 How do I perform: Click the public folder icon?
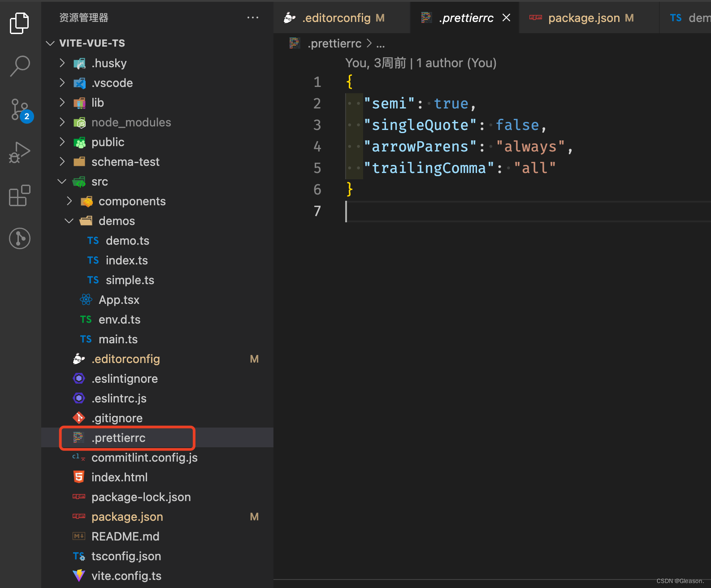pos(79,143)
